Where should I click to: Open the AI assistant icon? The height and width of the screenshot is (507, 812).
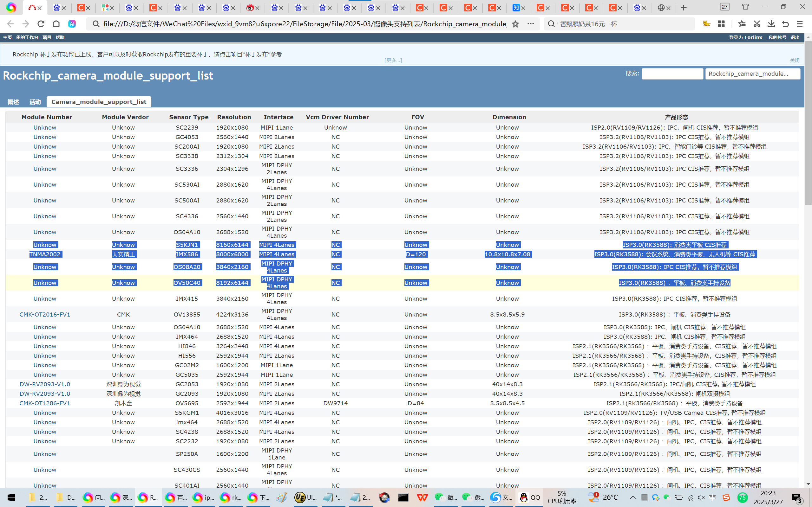(x=72, y=24)
